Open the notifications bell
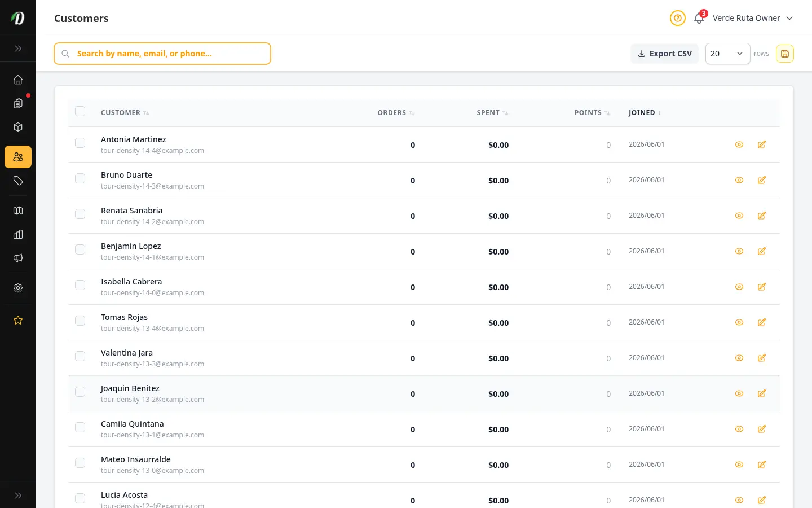 [x=699, y=18]
